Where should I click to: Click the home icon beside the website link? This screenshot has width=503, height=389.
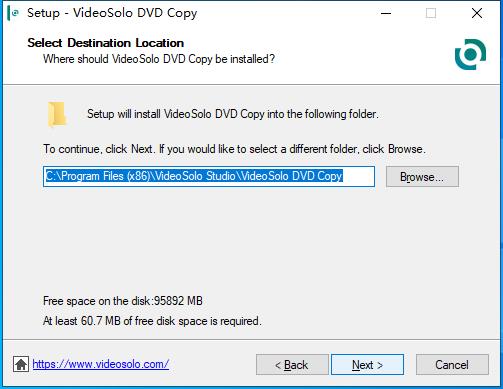[x=21, y=364]
